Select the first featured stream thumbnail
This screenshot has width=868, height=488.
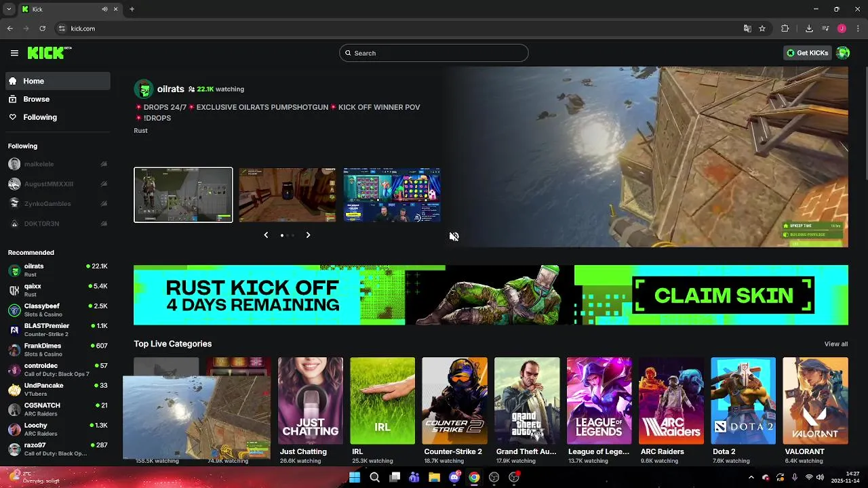183,195
